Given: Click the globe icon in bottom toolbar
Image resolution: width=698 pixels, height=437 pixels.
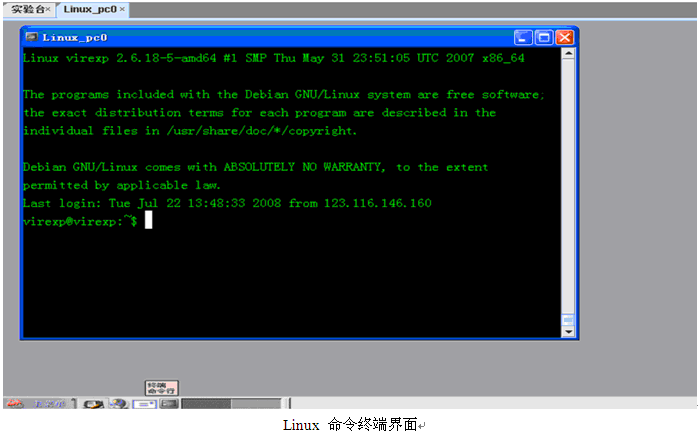Looking at the screenshot, I should [119, 404].
